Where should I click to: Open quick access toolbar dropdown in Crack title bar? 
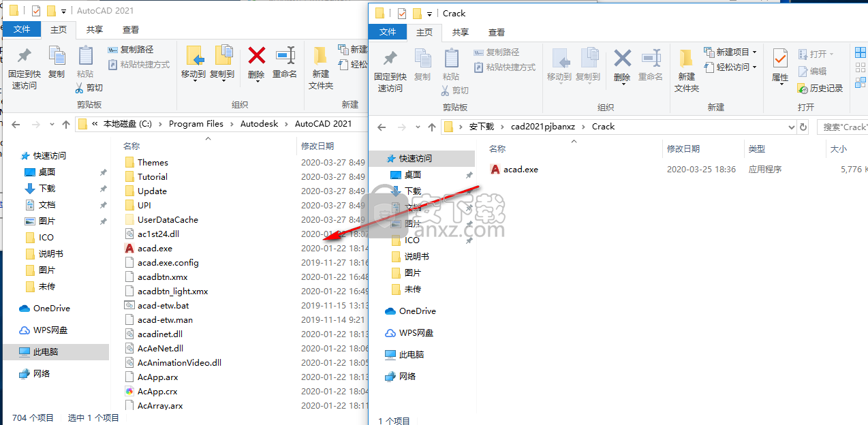coord(429,14)
